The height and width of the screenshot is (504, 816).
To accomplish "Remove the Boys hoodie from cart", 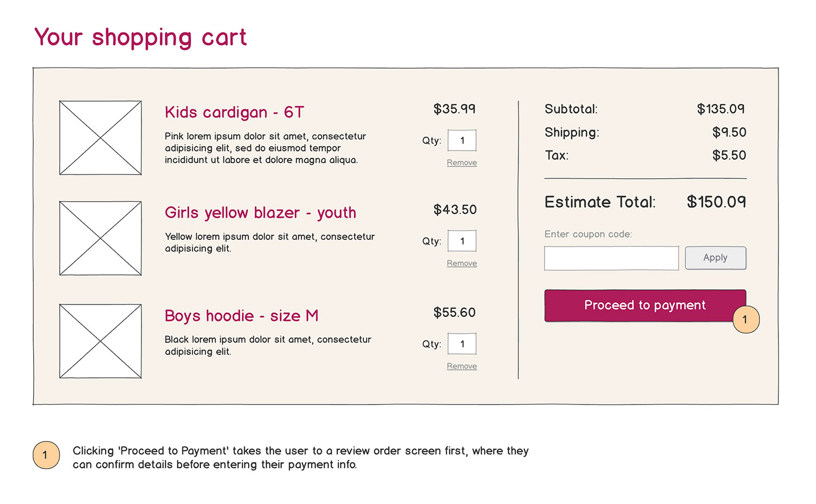I will [461, 366].
